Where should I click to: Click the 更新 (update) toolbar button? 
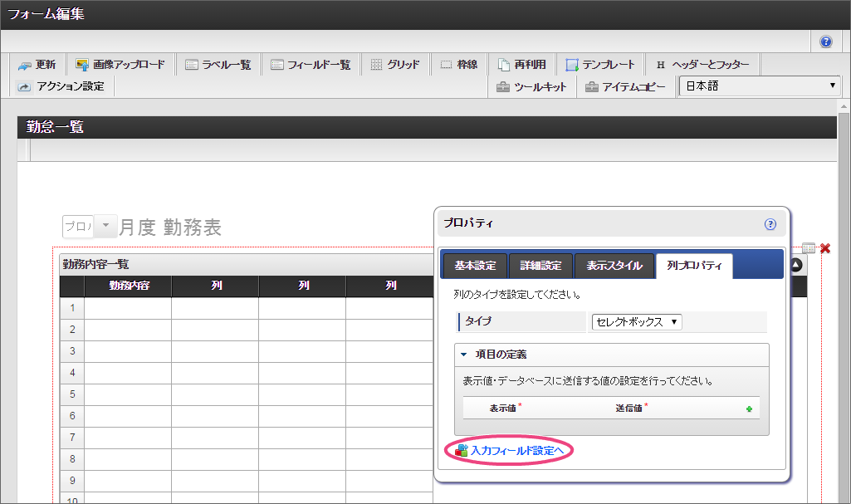37,65
